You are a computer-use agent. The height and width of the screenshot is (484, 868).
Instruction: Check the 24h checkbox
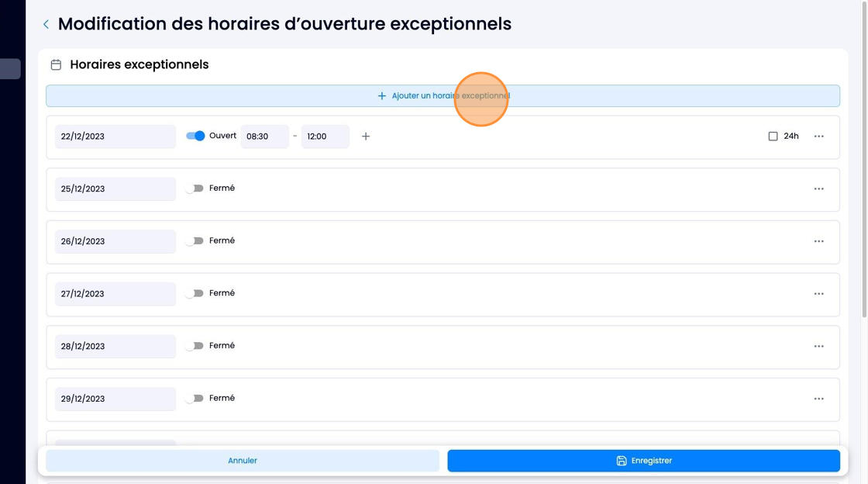click(x=773, y=137)
